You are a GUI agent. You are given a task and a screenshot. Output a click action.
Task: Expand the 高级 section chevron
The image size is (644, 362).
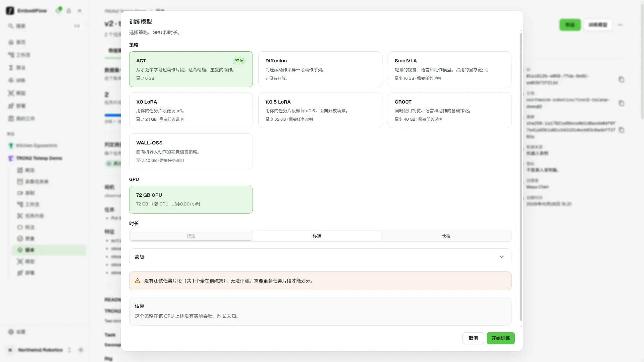pyautogui.click(x=502, y=257)
